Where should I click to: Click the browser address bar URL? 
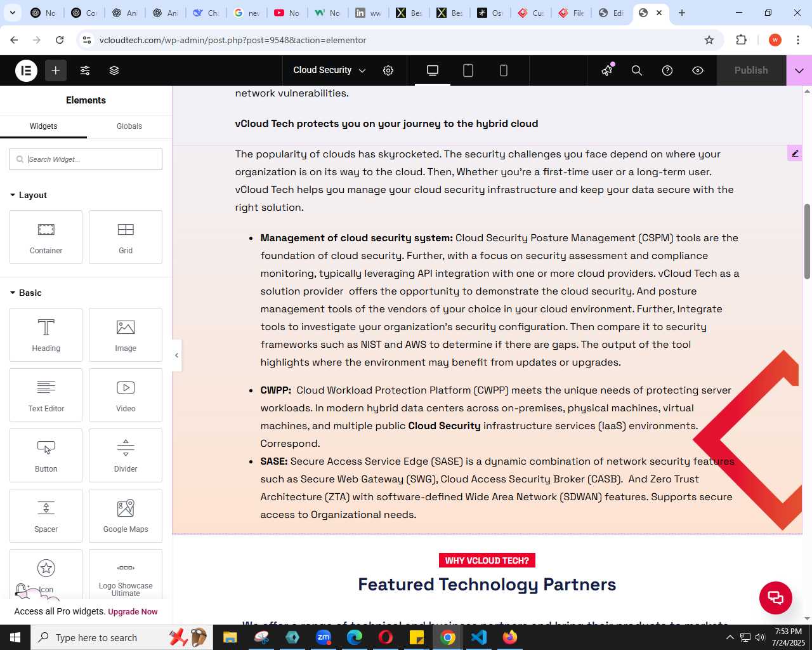(233, 40)
